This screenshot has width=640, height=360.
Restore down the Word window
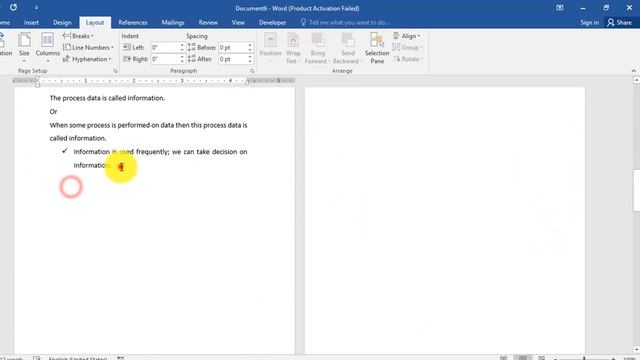pos(606,8)
